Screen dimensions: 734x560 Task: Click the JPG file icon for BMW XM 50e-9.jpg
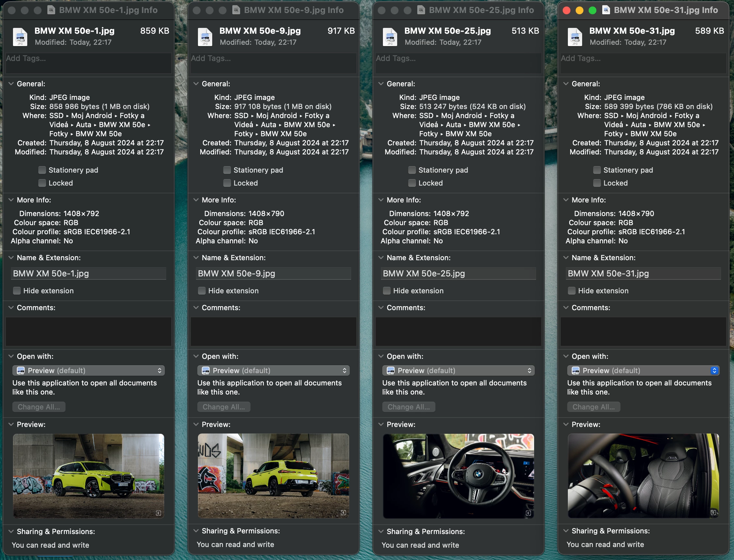(205, 37)
